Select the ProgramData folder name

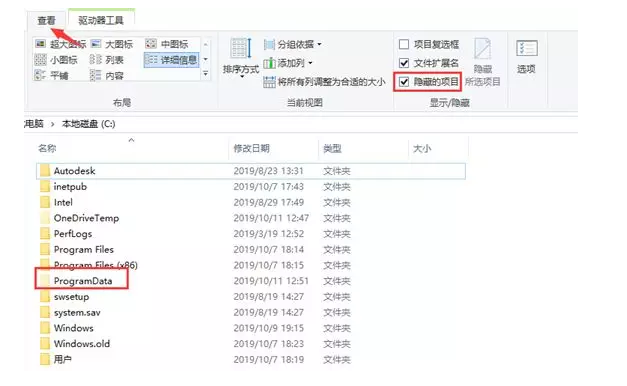click(83, 281)
